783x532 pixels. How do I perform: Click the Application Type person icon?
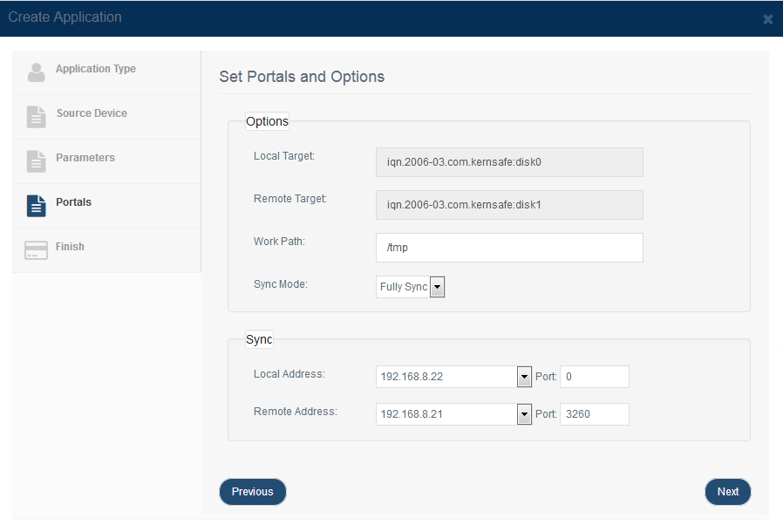click(36, 72)
